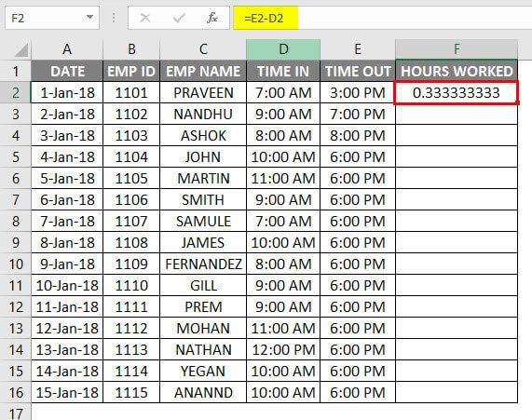
Task: Select row 9 header
Action: point(16,242)
